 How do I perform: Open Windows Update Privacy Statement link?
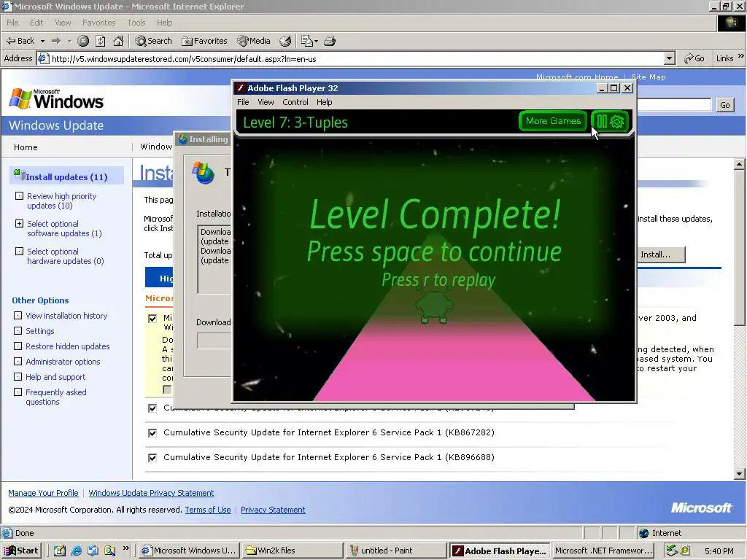152,493
